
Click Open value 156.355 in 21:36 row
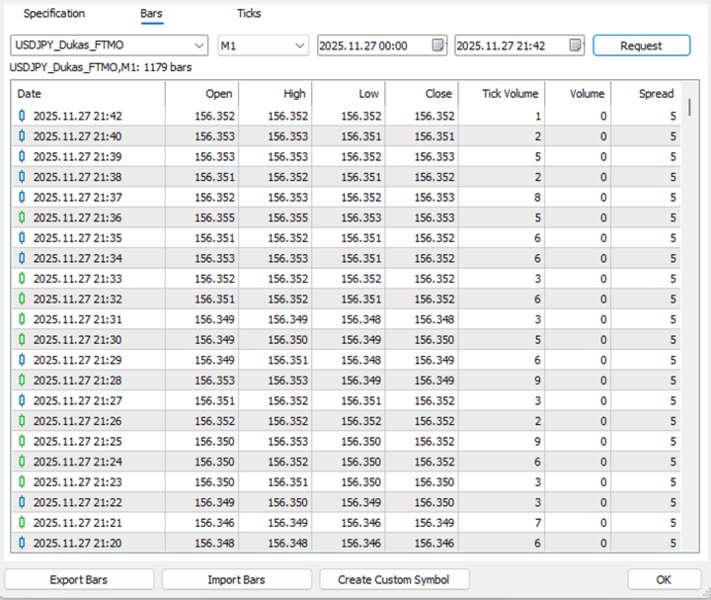(x=214, y=218)
